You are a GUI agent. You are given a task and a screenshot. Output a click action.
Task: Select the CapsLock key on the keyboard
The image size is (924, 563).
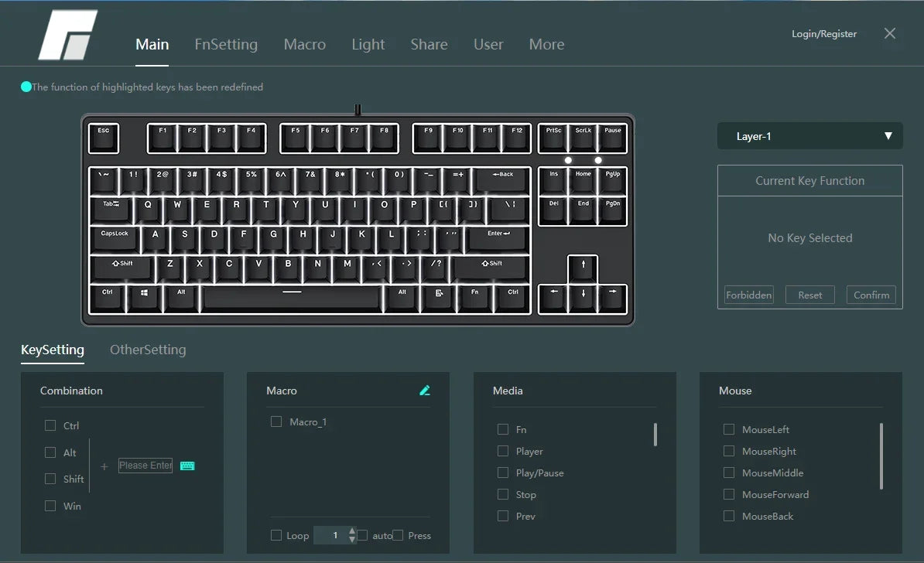pos(115,241)
